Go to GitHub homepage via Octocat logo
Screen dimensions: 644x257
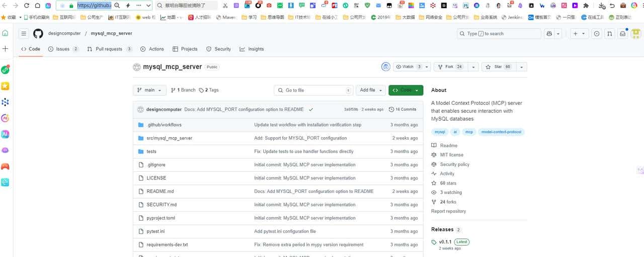point(38,34)
